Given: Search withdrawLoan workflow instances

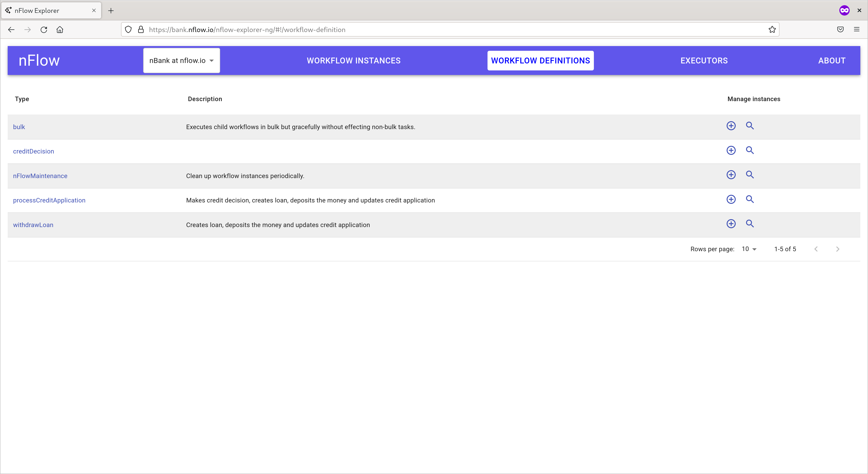Looking at the screenshot, I should pos(749,224).
